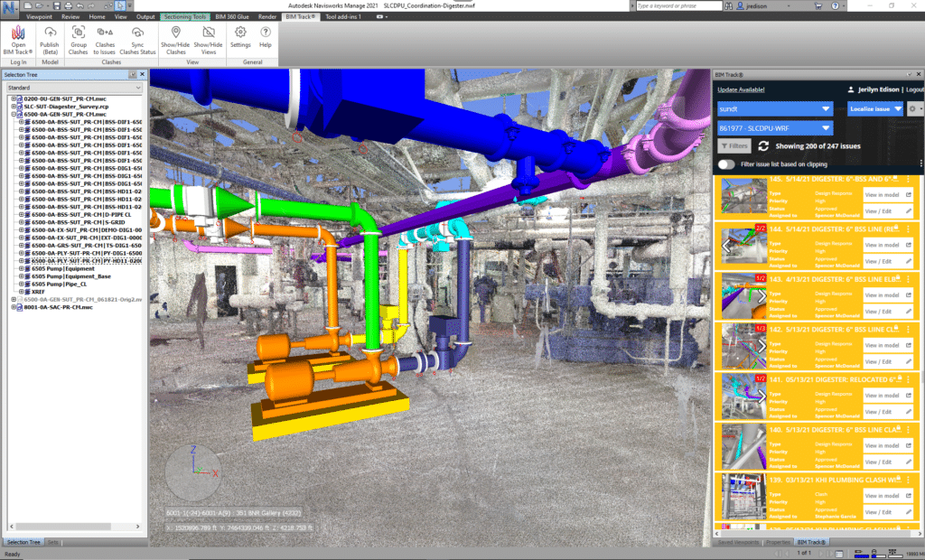Click the Show/Hide Clashes pin icon

coord(175,32)
